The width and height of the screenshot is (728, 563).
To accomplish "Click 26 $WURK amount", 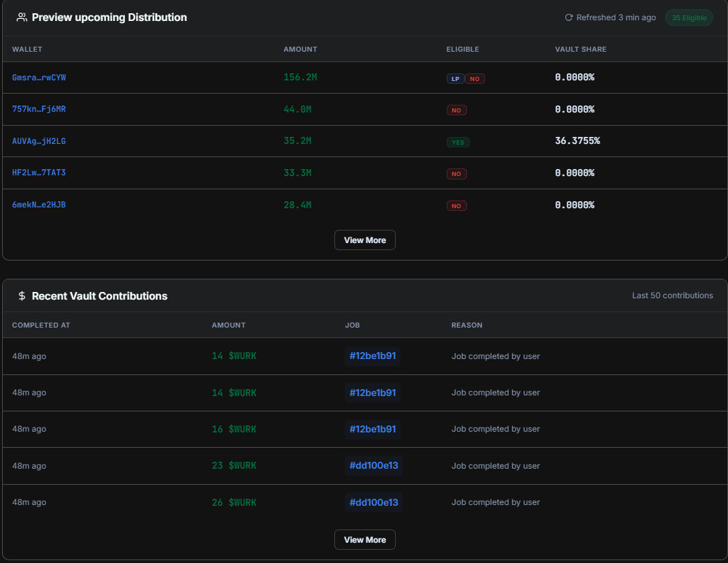I will pyautogui.click(x=234, y=503).
